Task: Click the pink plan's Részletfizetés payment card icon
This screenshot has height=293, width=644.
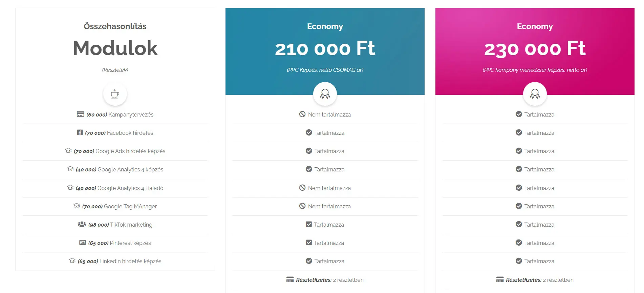Action: pos(500,280)
